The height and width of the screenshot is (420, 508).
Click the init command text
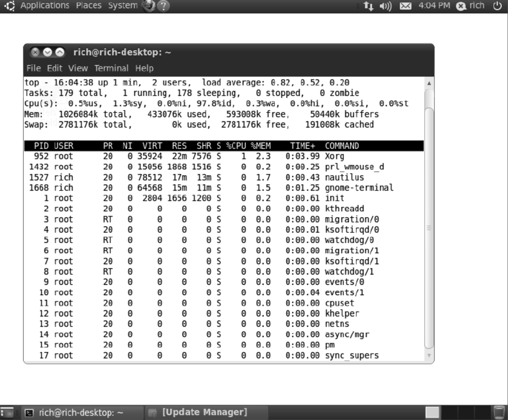click(x=334, y=198)
